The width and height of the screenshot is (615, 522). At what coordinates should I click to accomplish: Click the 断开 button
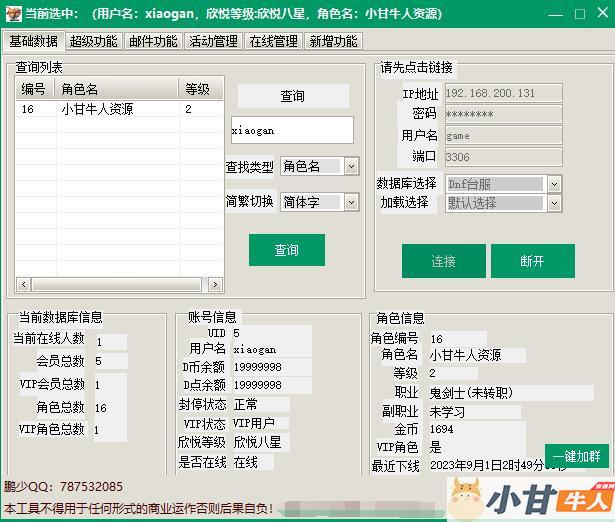click(x=532, y=261)
